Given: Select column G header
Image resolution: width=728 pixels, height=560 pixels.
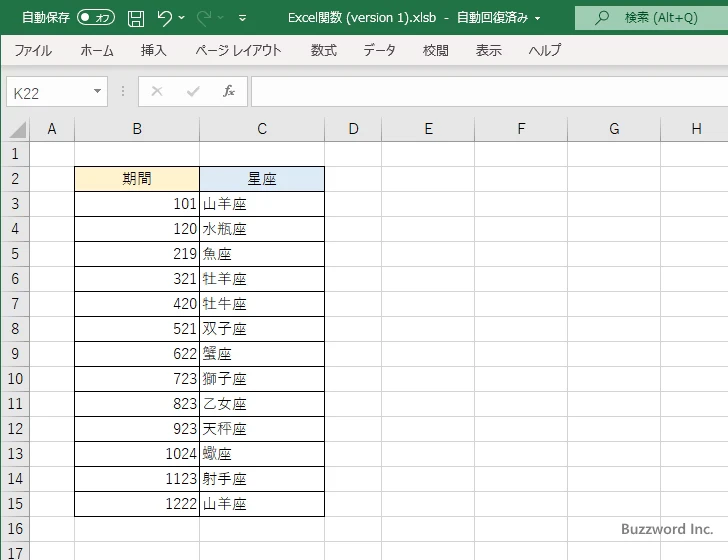Looking at the screenshot, I should click(x=614, y=129).
